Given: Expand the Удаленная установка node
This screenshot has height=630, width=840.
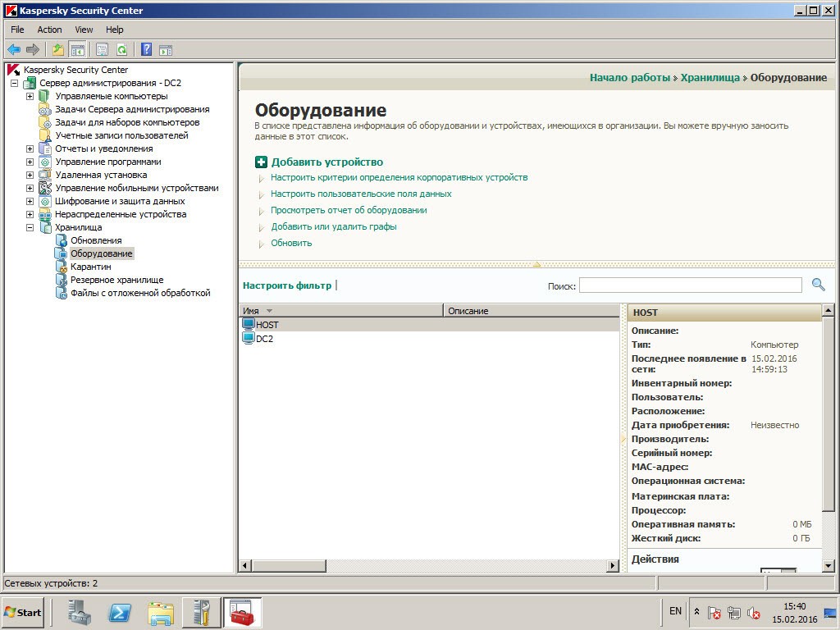Looking at the screenshot, I should tap(30, 176).
